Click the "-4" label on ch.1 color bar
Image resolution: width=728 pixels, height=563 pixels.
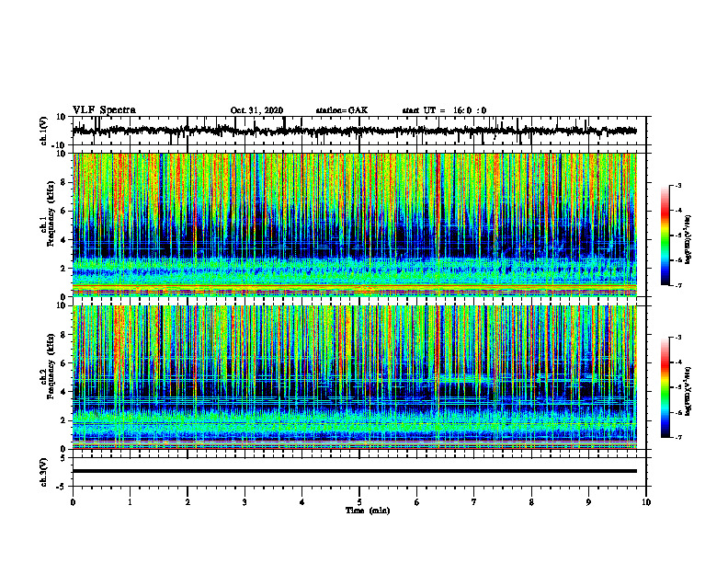tap(678, 211)
